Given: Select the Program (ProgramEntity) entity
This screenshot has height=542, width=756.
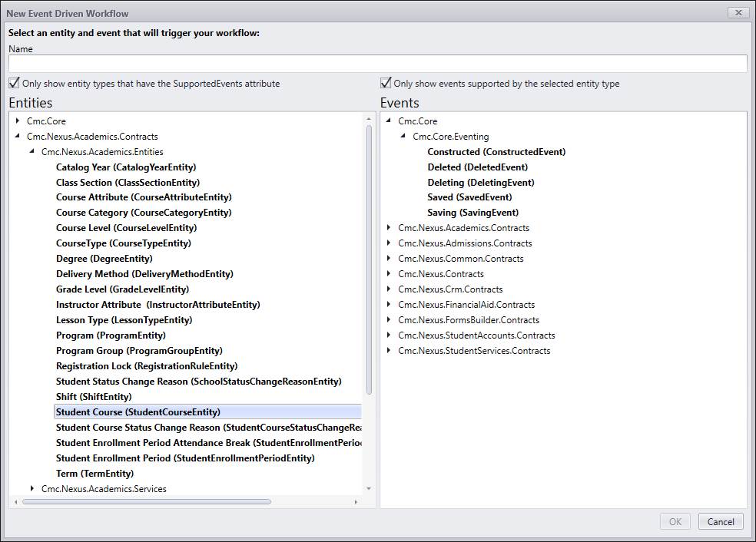Looking at the screenshot, I should coord(110,335).
